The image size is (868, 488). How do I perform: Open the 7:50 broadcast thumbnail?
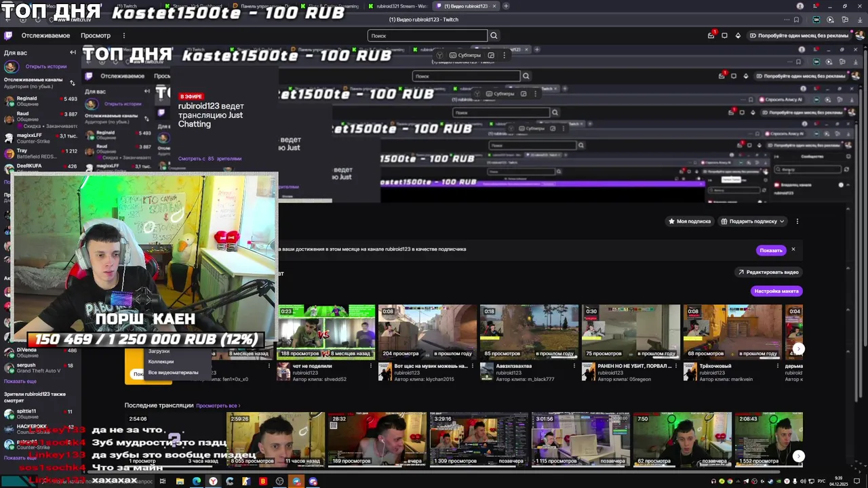click(682, 439)
